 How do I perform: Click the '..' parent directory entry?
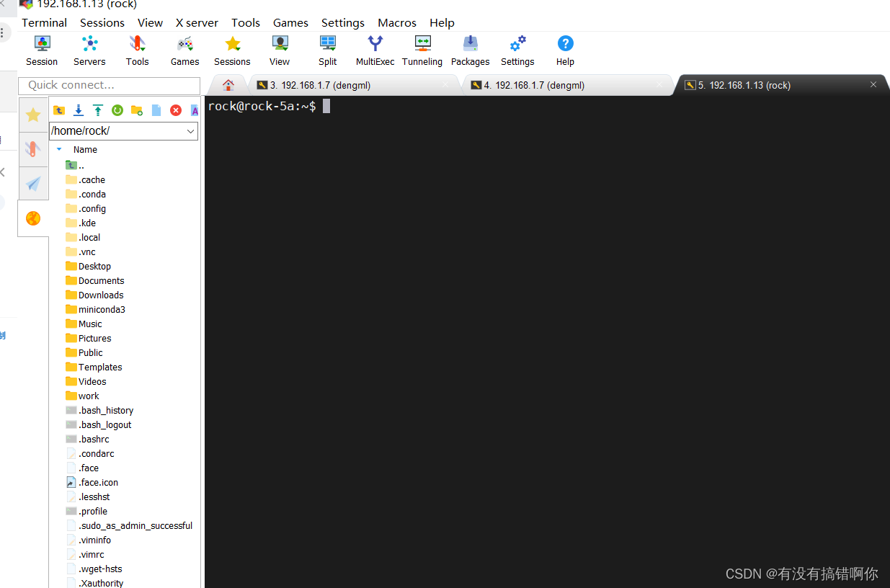click(x=75, y=165)
